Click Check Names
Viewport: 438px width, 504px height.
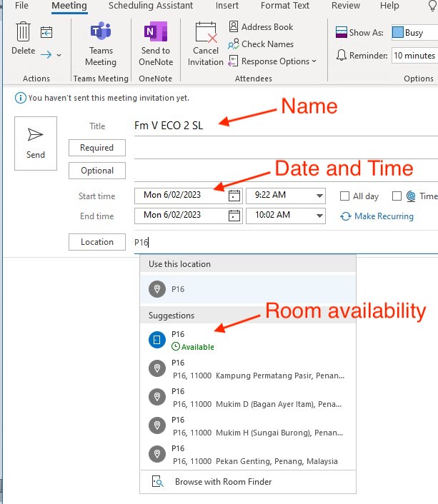(261, 44)
